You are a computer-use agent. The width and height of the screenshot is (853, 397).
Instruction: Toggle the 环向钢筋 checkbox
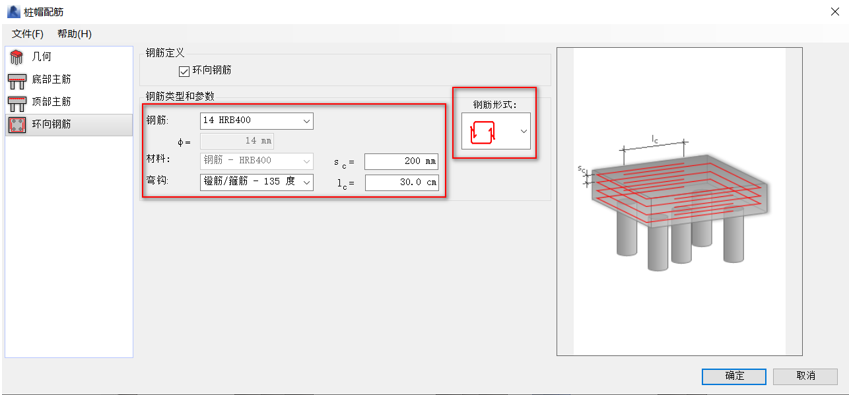[x=184, y=71]
